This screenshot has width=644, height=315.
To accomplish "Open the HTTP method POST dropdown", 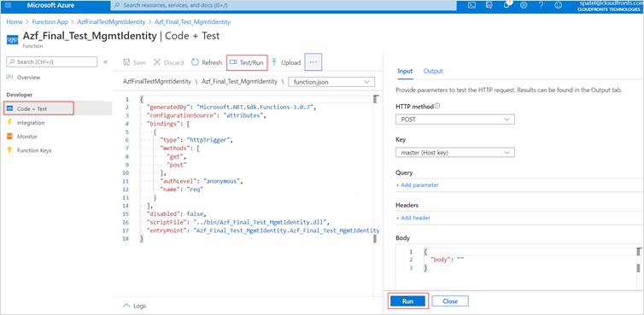I will point(454,120).
